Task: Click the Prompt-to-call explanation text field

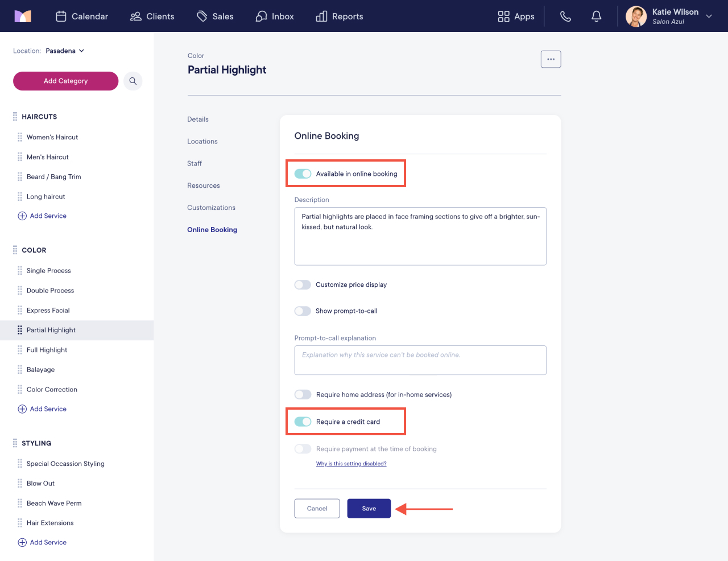Action: click(x=420, y=360)
